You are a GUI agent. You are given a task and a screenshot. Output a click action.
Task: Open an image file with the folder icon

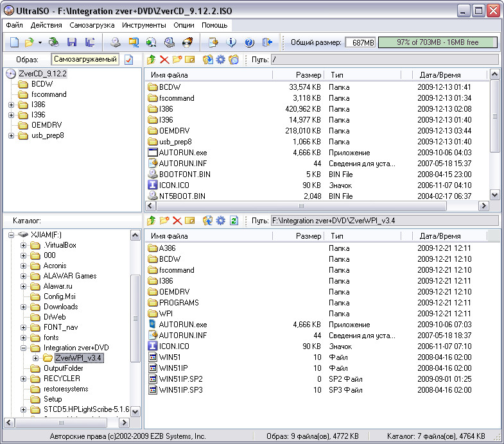pos(29,42)
